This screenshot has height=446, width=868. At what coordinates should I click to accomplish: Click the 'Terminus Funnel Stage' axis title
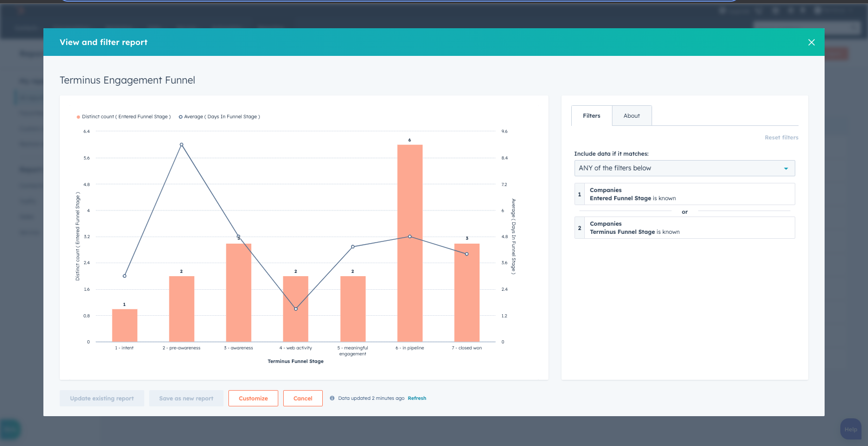296,361
